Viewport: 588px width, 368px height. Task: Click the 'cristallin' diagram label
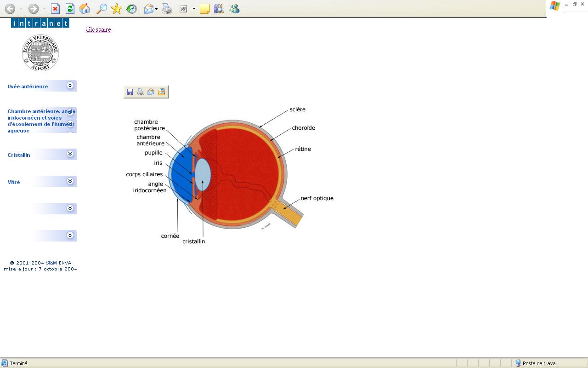[194, 241]
